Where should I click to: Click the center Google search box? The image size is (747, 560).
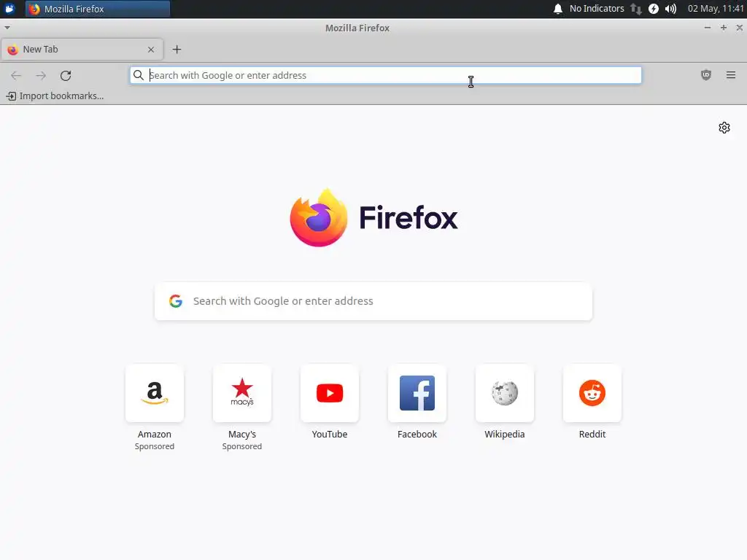[373, 301]
